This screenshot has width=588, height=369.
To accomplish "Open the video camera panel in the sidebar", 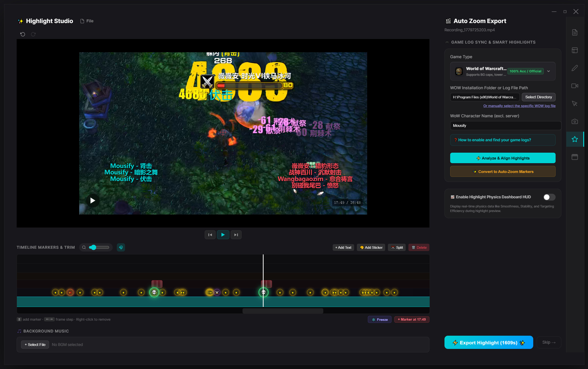I will click(x=575, y=86).
